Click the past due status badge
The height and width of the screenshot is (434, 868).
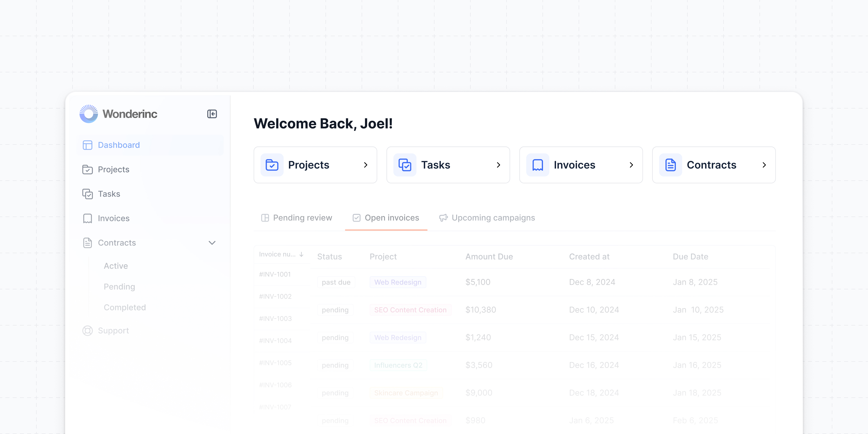pyautogui.click(x=336, y=282)
